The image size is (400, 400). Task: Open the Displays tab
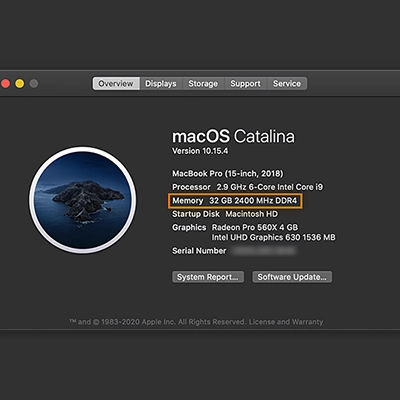pos(161,83)
